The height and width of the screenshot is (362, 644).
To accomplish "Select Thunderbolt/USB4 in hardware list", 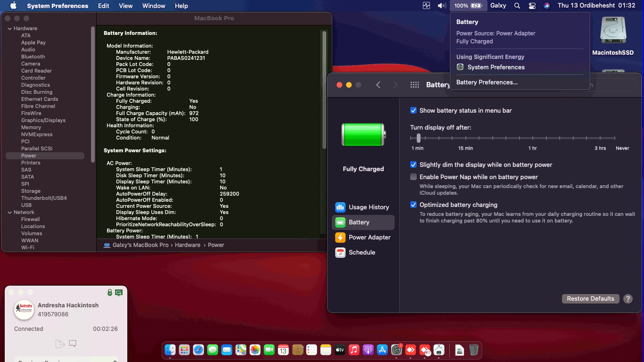I will pos(44,198).
